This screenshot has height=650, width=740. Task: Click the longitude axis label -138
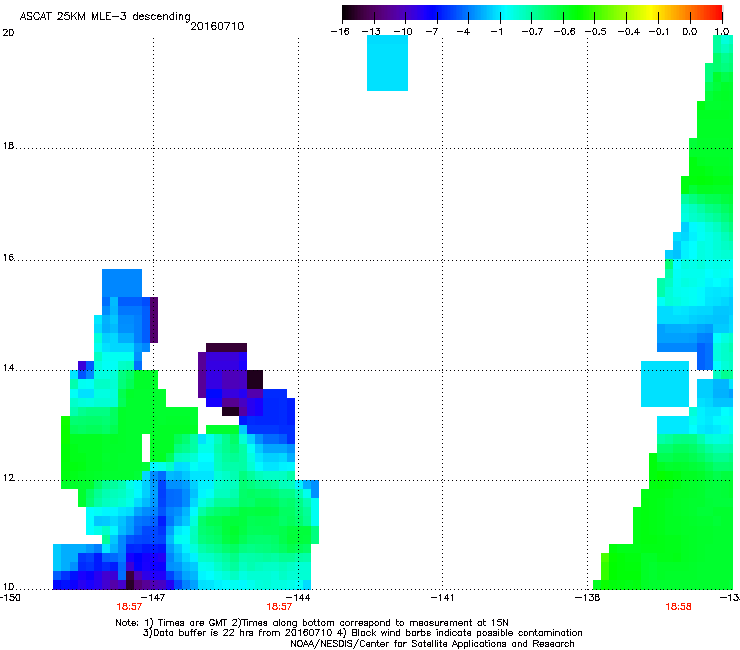pyautogui.click(x=588, y=598)
